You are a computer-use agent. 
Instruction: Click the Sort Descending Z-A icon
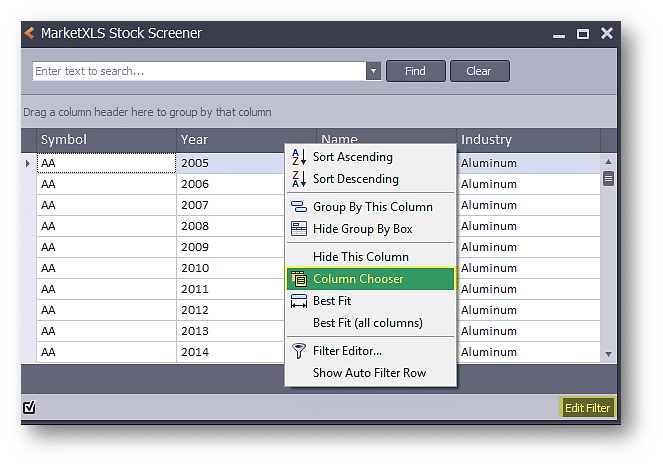[299, 179]
